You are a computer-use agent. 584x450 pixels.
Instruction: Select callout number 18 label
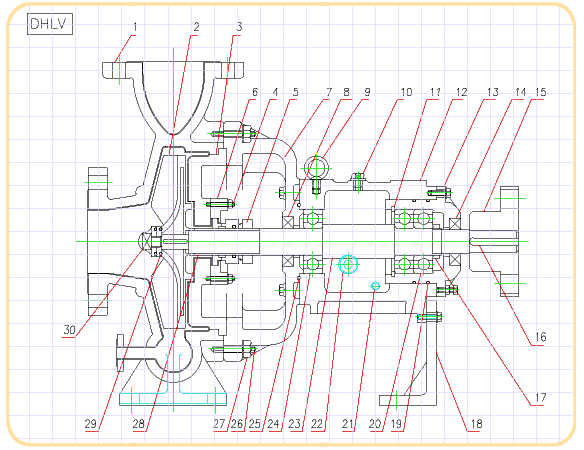click(476, 424)
